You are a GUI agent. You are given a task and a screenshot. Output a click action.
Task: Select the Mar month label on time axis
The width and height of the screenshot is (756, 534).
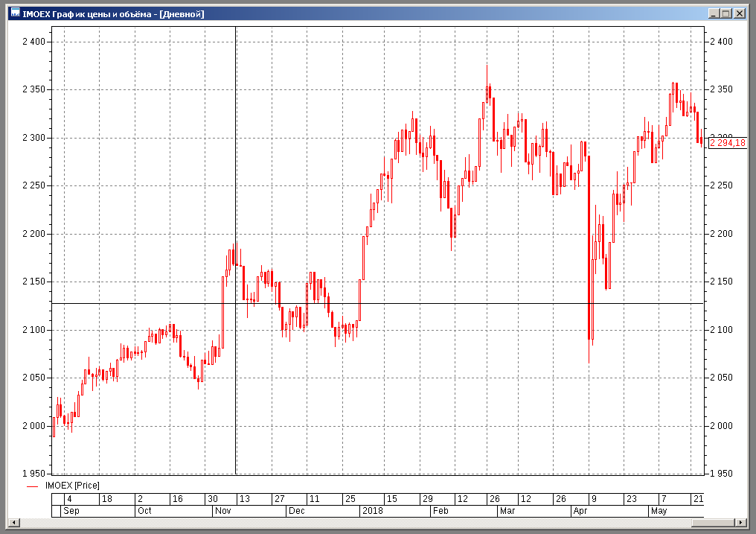click(507, 511)
